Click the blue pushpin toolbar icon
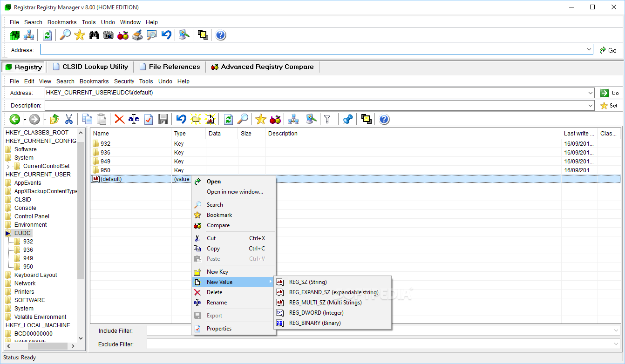 tap(347, 119)
